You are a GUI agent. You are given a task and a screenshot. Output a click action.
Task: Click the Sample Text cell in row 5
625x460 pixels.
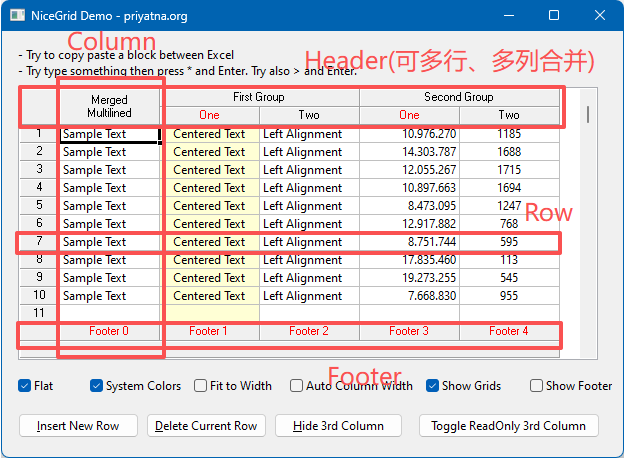coord(109,206)
